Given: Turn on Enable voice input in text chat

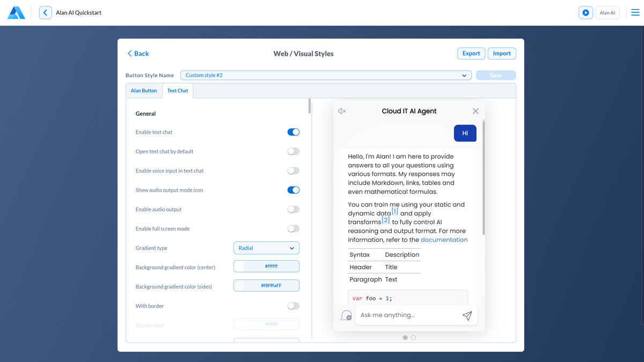Looking at the screenshot, I should pyautogui.click(x=293, y=171).
